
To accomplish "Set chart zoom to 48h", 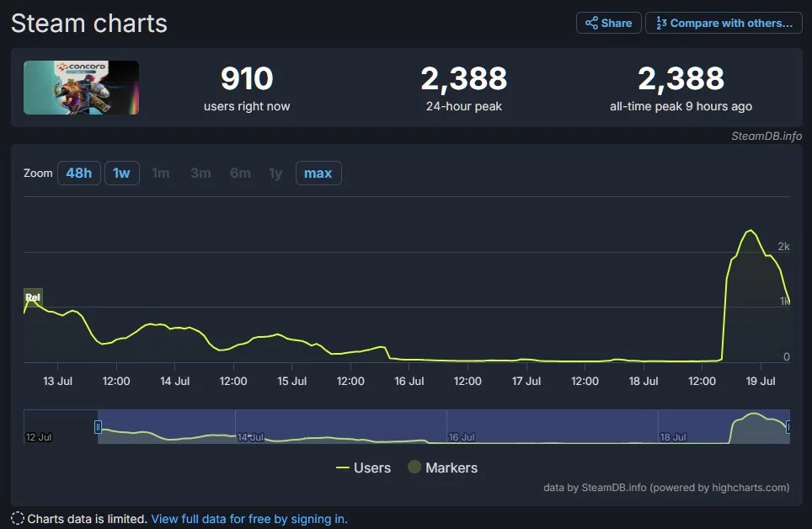I will (78, 173).
